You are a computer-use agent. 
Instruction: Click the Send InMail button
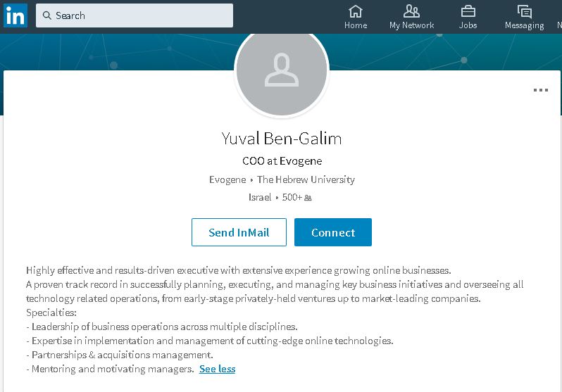(x=239, y=232)
